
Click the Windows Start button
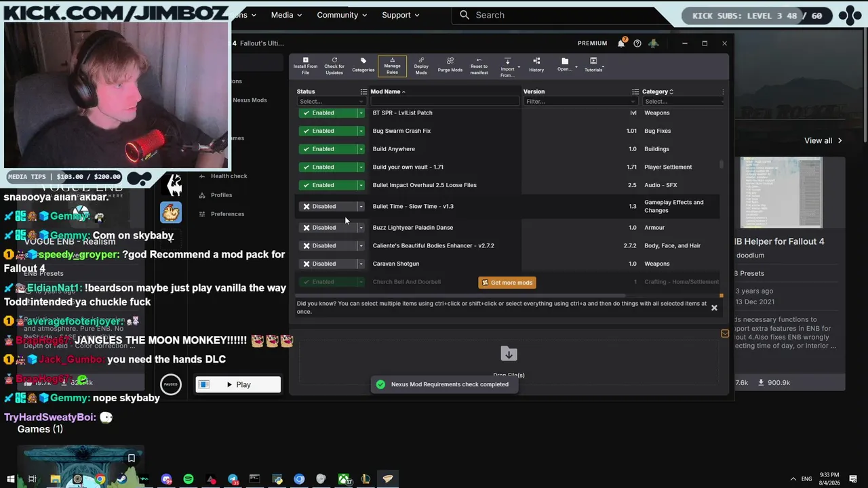10,479
